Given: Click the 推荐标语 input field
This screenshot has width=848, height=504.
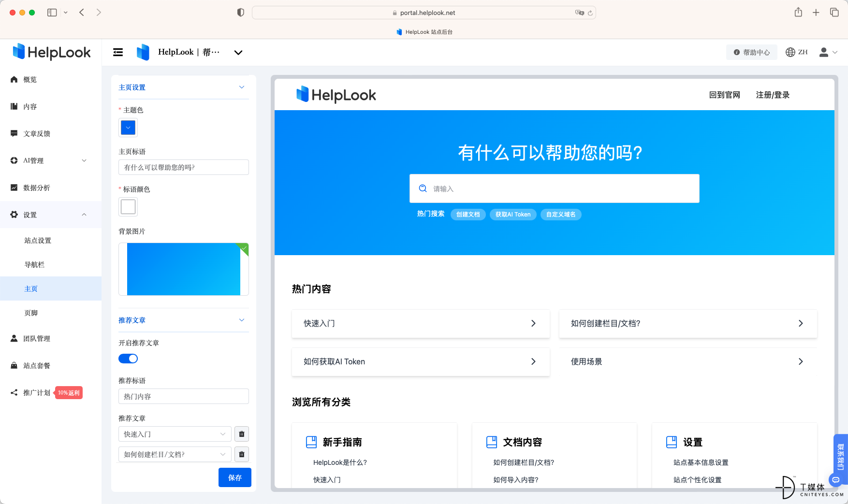Looking at the screenshot, I should tap(184, 396).
